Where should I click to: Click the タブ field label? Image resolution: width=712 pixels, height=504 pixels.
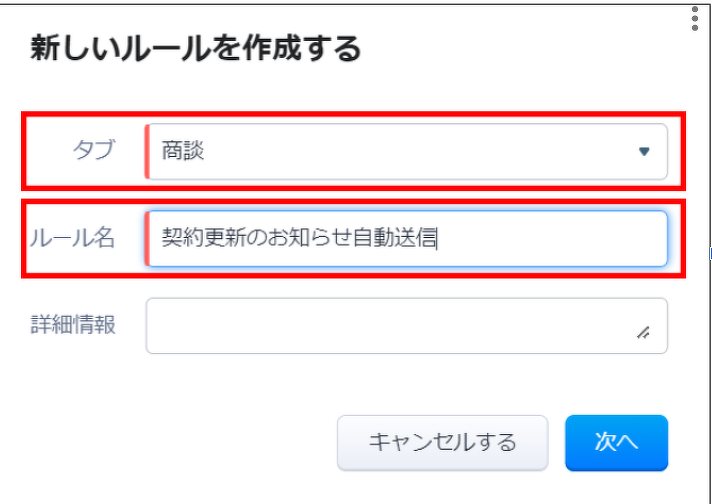pyautogui.click(x=94, y=150)
